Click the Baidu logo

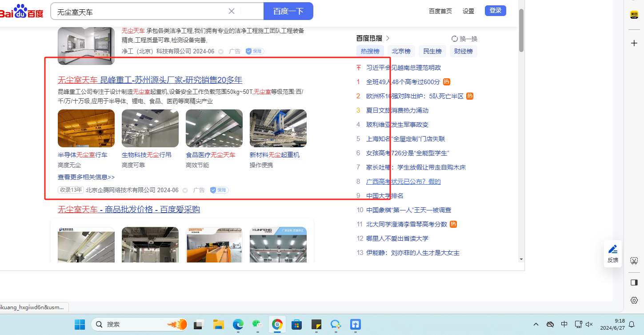tap(21, 11)
